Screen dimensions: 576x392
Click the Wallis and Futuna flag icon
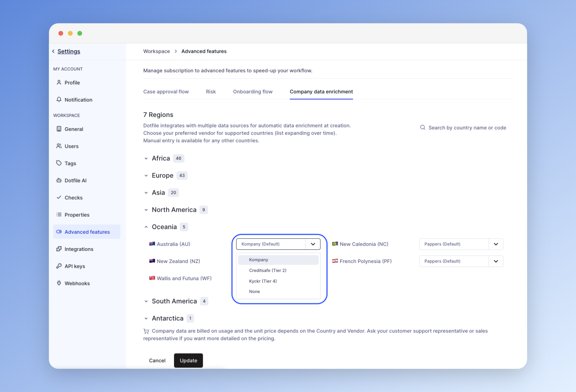(152, 278)
